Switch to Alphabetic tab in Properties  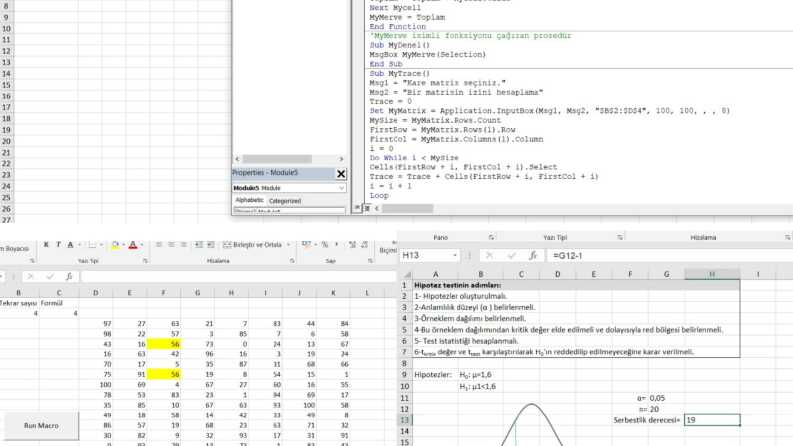click(249, 200)
